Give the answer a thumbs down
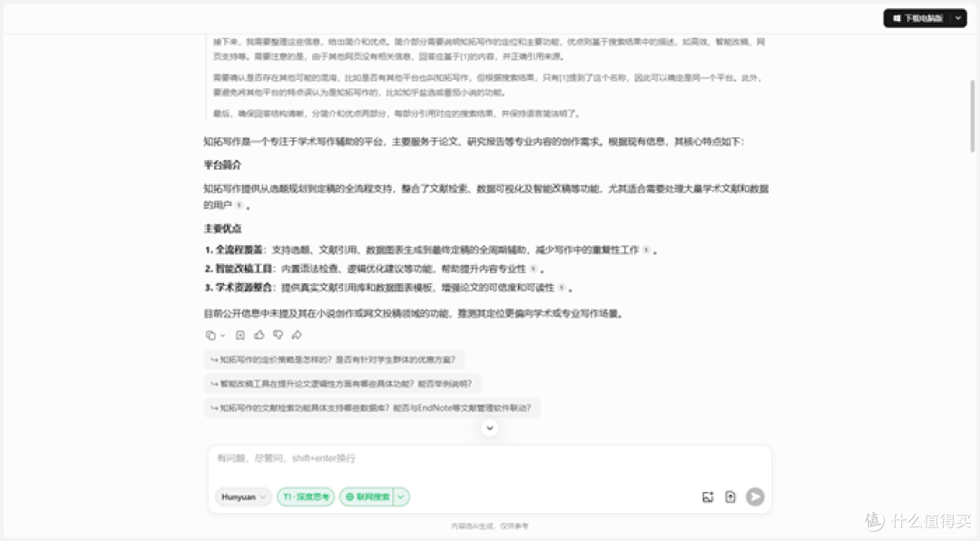 [x=279, y=335]
